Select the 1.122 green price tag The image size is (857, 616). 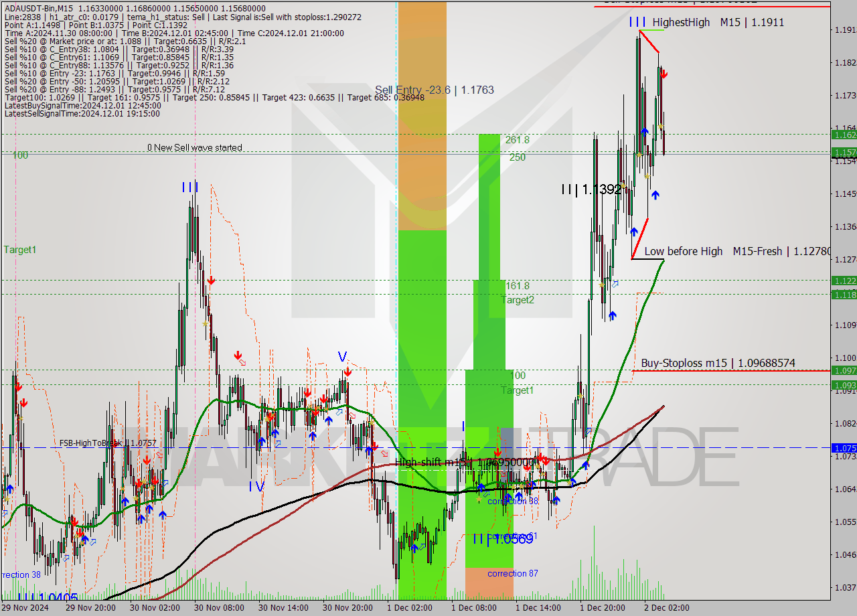[844, 281]
